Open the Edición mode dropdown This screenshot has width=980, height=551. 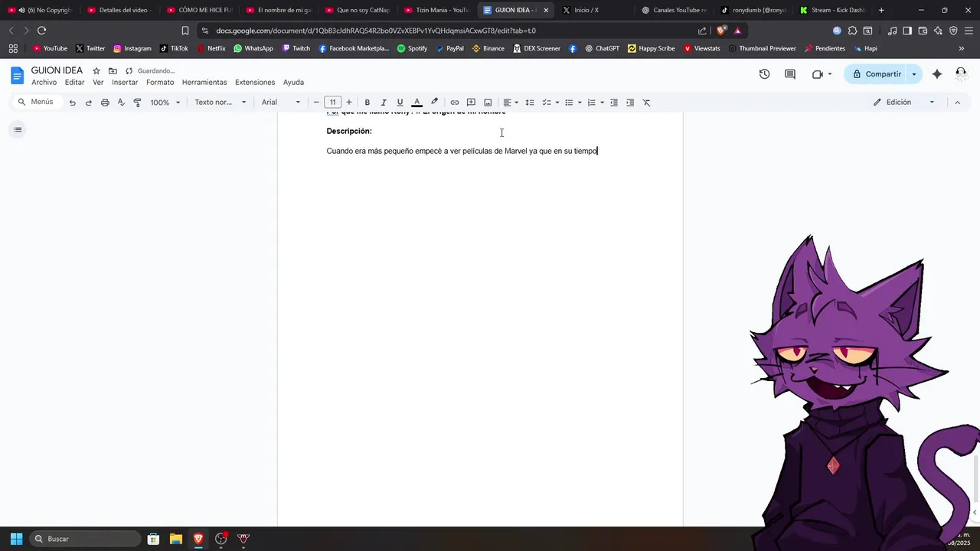click(904, 103)
